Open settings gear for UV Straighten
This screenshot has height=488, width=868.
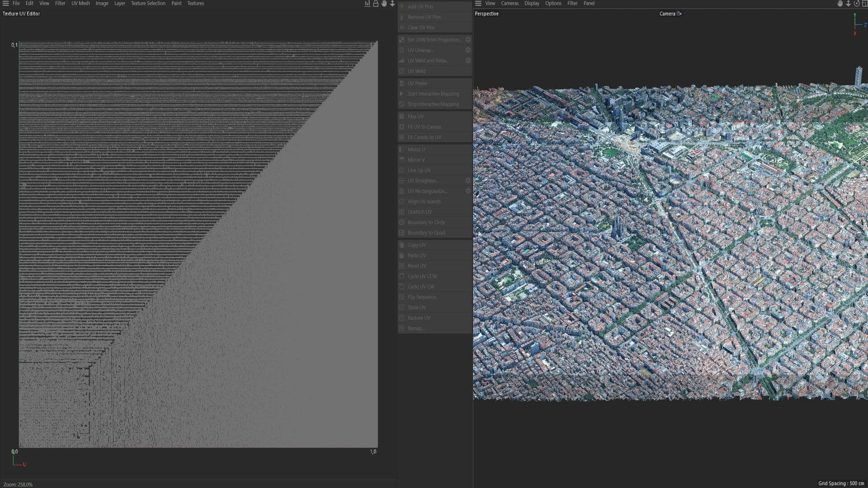468,181
